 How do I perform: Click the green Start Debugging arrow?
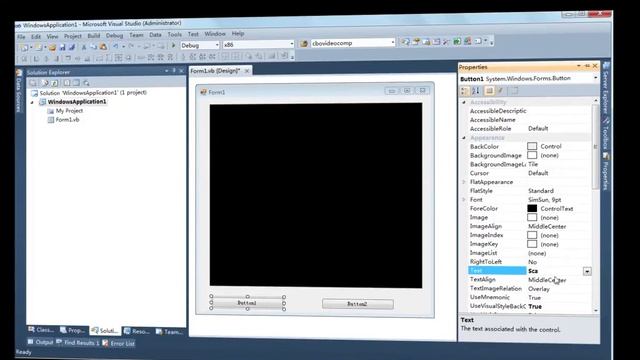pyautogui.click(x=173, y=45)
